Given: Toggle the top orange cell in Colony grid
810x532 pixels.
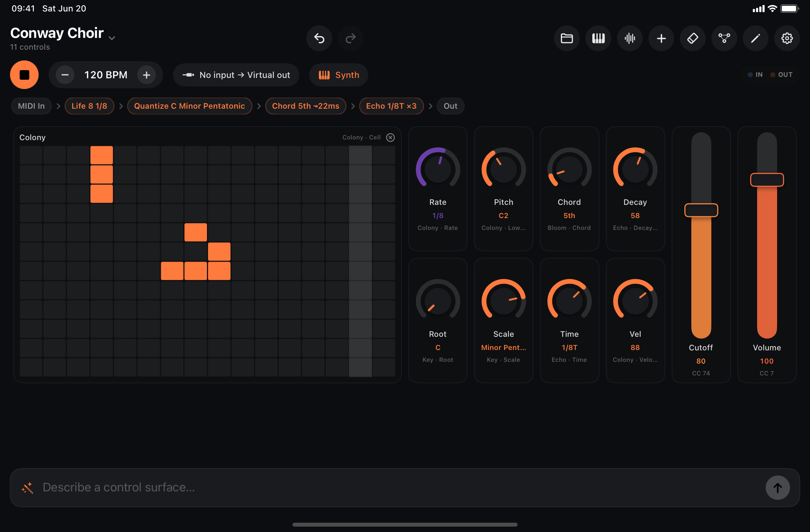Looking at the screenshot, I should pyautogui.click(x=102, y=155).
